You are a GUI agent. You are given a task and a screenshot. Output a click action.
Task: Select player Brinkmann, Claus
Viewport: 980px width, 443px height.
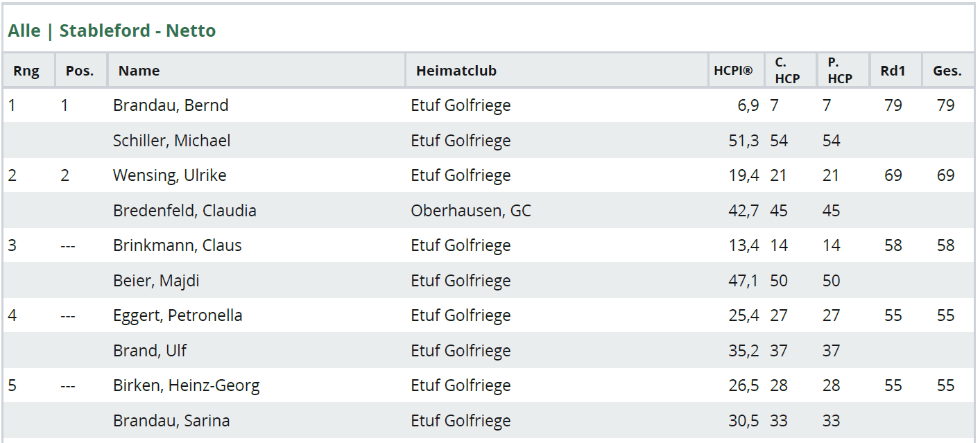click(178, 245)
